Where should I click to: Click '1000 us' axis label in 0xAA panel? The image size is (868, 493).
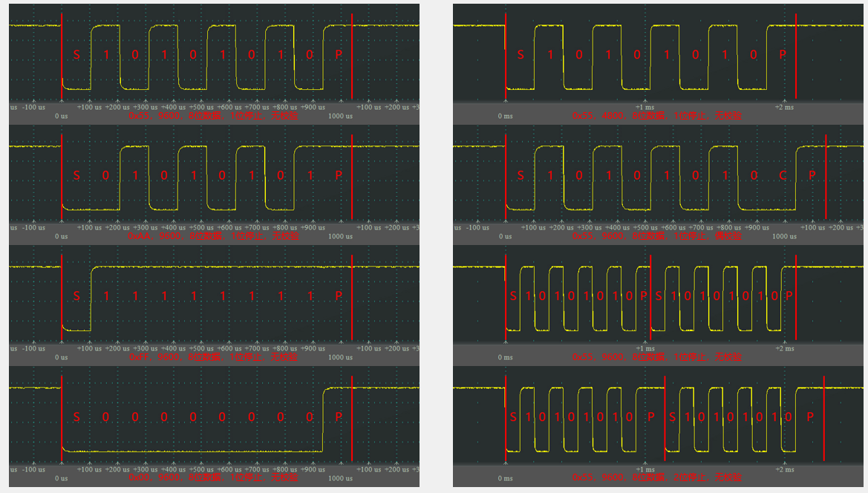tap(341, 236)
